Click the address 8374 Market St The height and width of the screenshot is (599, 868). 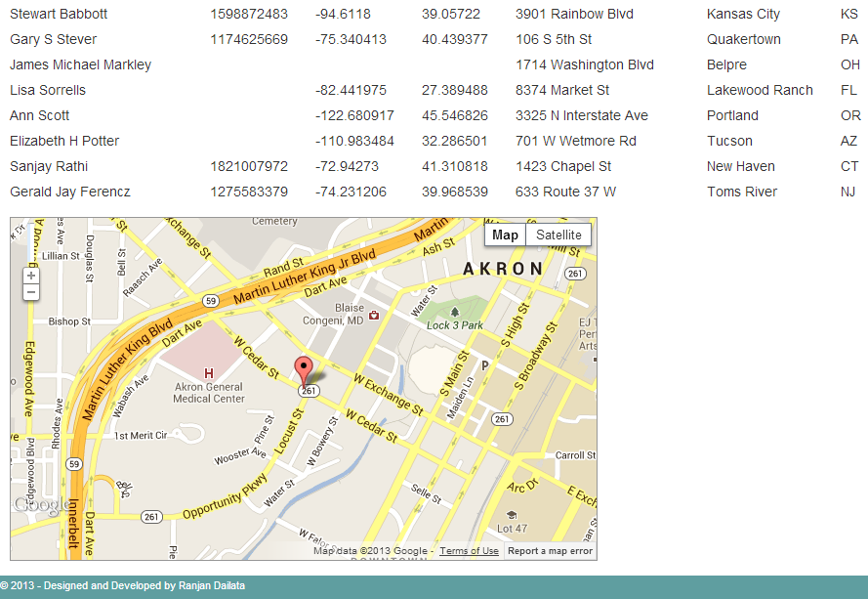pos(562,90)
